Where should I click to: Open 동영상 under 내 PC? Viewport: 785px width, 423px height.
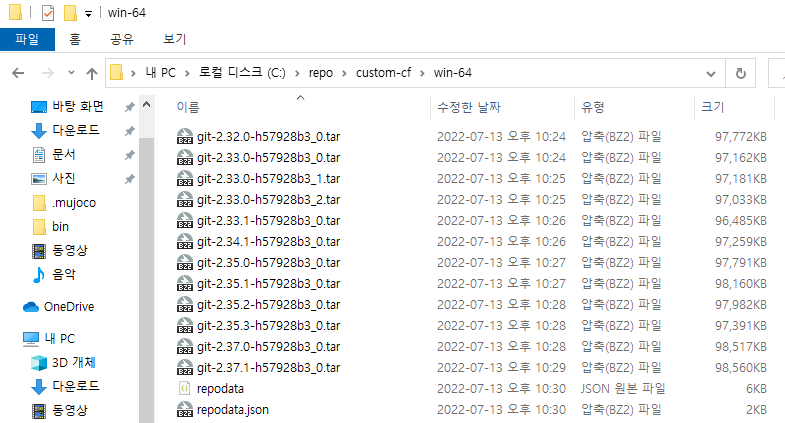pyautogui.click(x=70, y=410)
